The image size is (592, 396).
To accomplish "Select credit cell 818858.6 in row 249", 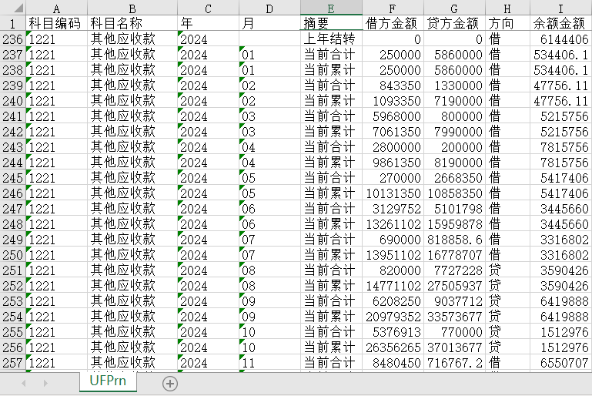I will tap(454, 239).
